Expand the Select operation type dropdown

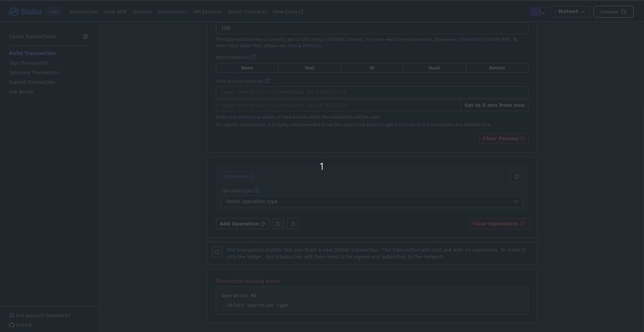pos(372,201)
